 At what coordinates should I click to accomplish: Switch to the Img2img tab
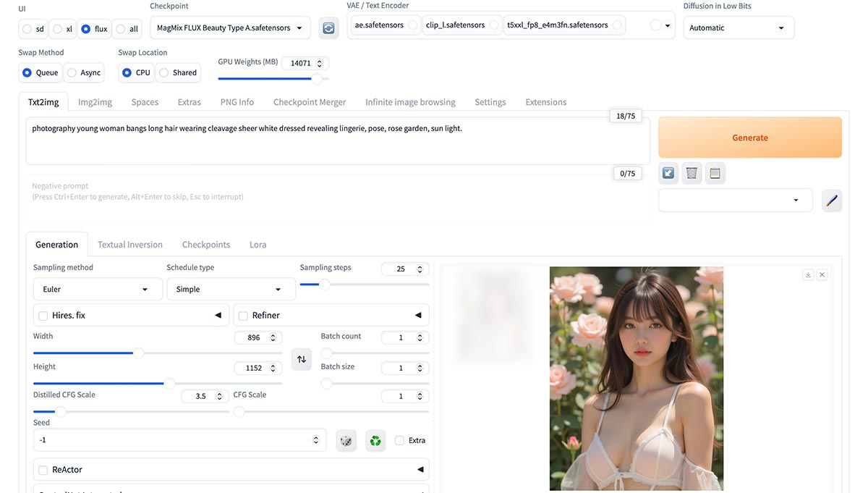tap(94, 102)
